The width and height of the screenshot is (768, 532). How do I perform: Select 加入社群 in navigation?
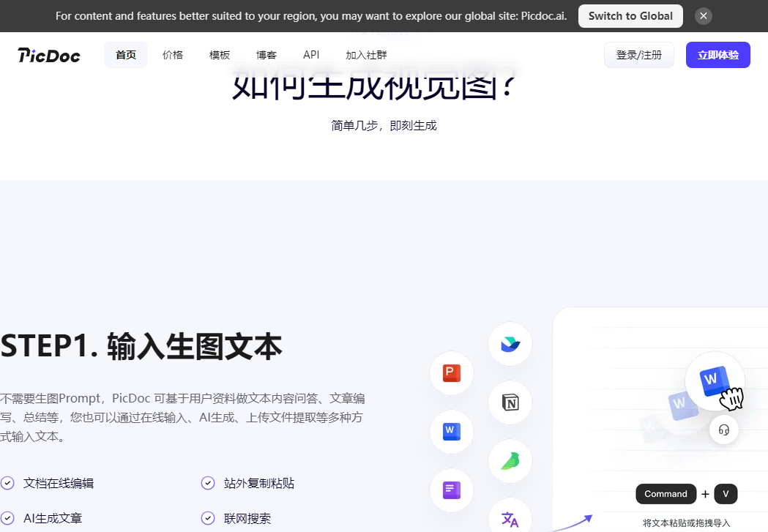[366, 55]
